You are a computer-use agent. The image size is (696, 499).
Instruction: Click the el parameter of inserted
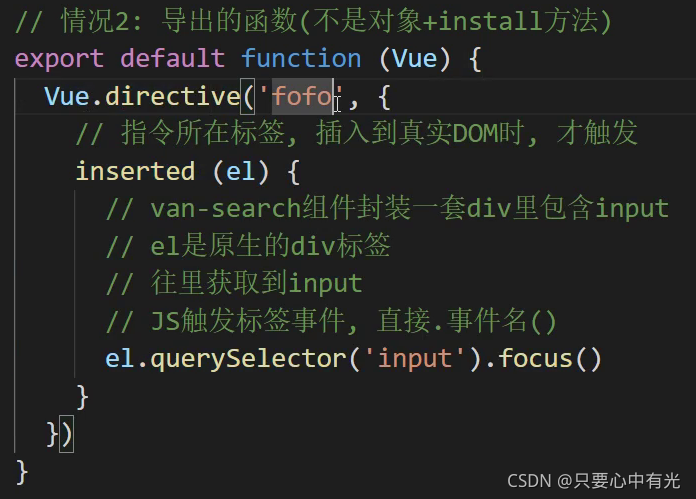pos(241,171)
